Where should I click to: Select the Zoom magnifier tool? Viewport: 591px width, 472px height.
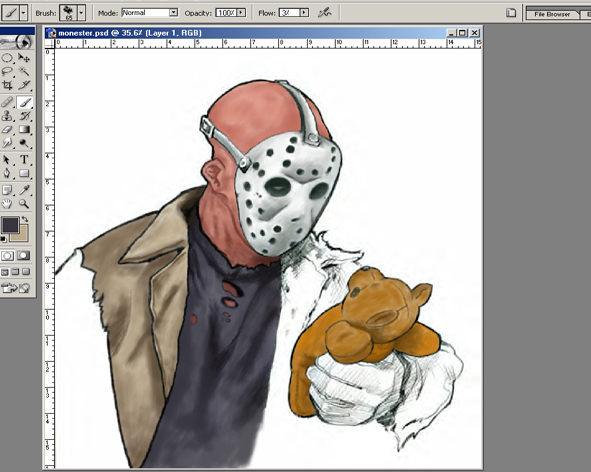pos(24,204)
